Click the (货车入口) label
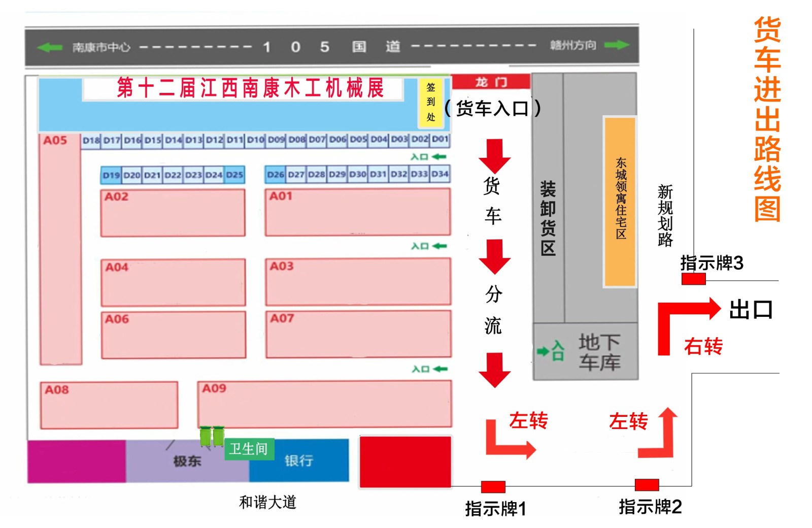Screen dimensions: 812x528 coord(492,108)
